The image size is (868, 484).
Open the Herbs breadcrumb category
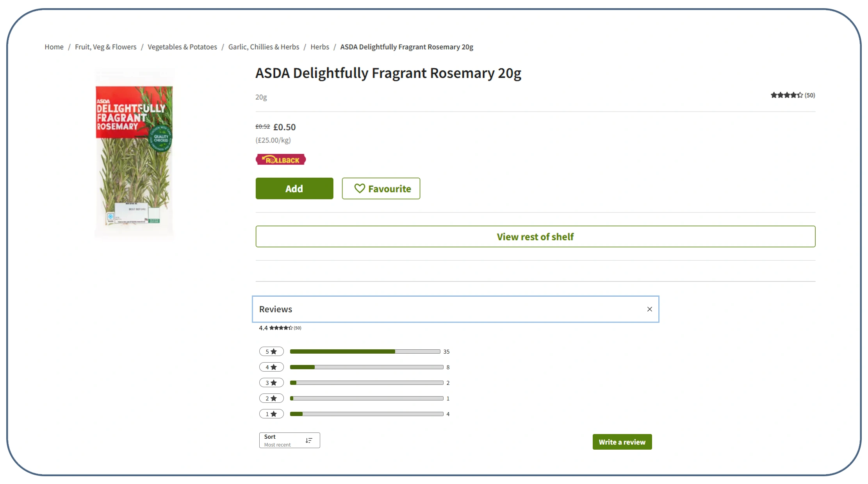319,47
